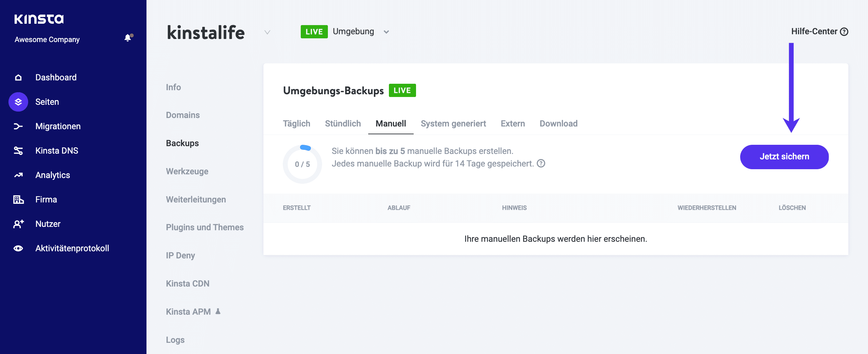This screenshot has width=868, height=354.
Task: Click the Kinsta DNS icon
Action: pyautogui.click(x=18, y=151)
